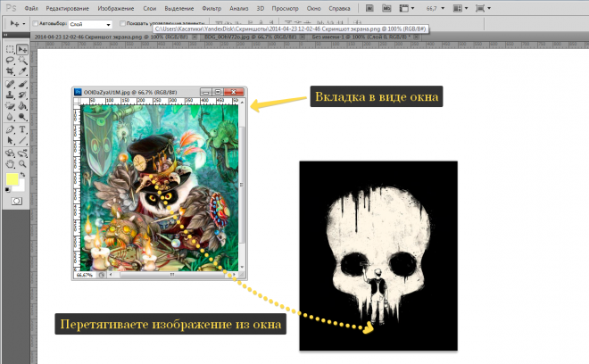
Task: Reset default foreground and background colors
Action: pyautogui.click(x=7, y=190)
